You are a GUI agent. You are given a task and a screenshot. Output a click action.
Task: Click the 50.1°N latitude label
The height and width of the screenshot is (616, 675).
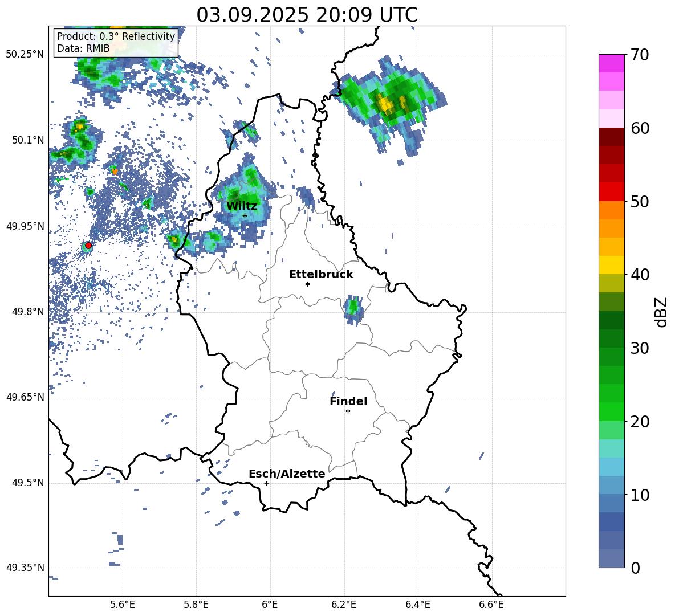[27, 140]
